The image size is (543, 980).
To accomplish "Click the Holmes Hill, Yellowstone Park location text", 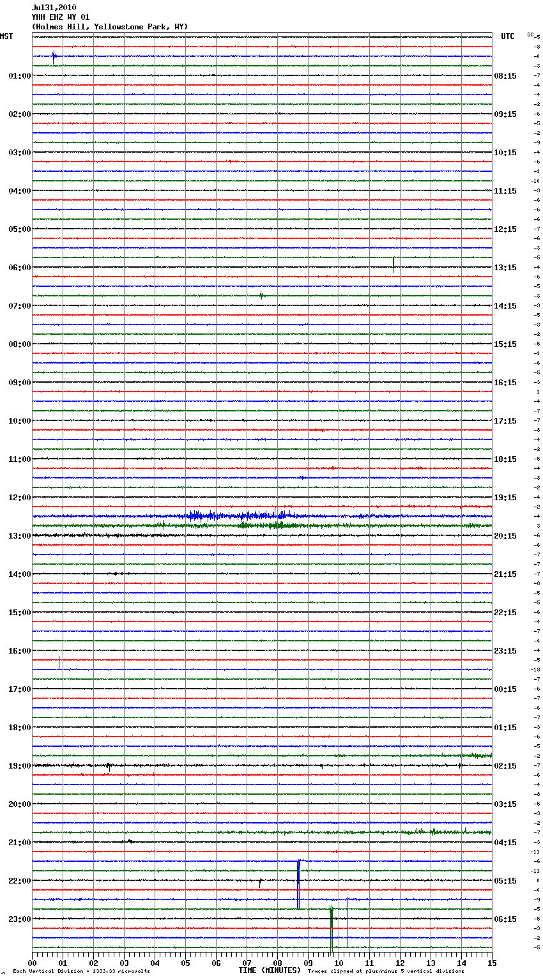I will [x=110, y=27].
